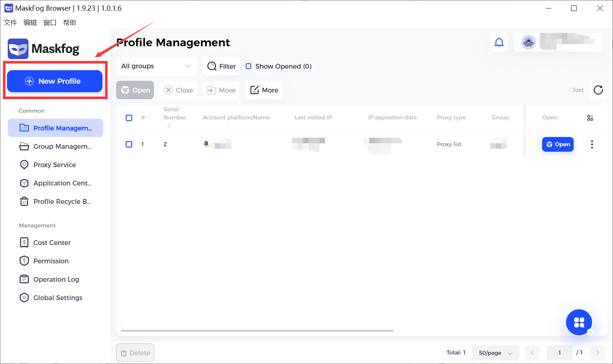This screenshot has height=364, width=613.
Task: Open the notification bell
Action: point(499,42)
